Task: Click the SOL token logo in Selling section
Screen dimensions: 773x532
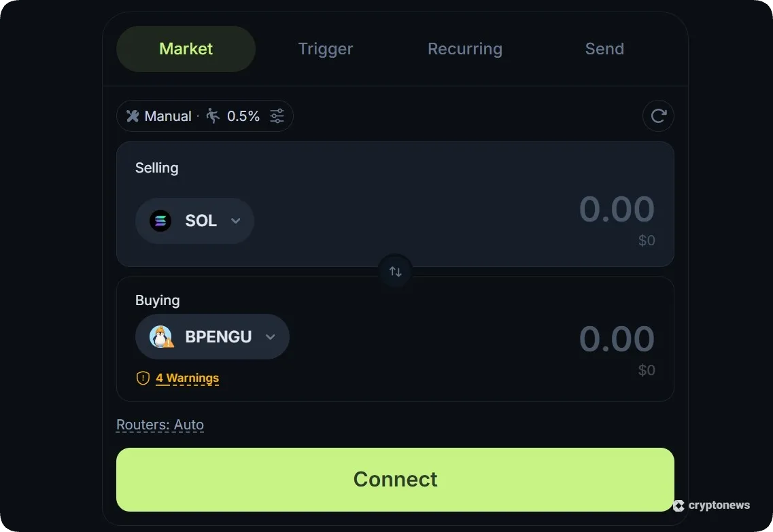Action: pos(160,220)
